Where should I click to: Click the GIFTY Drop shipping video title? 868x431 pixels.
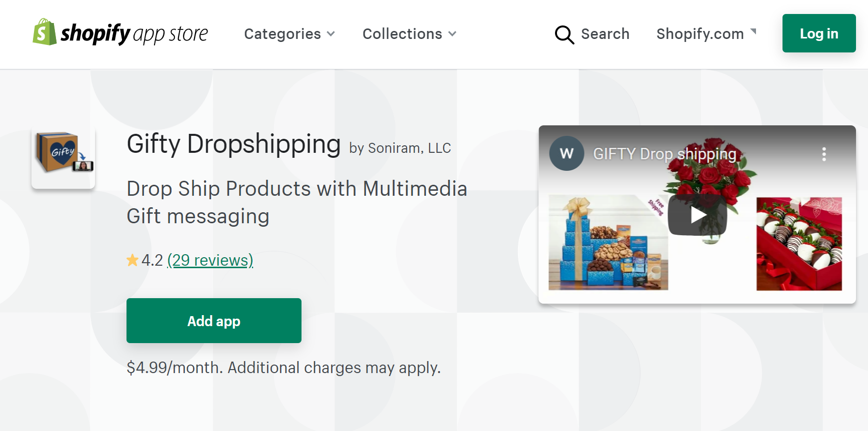pyautogui.click(x=664, y=154)
